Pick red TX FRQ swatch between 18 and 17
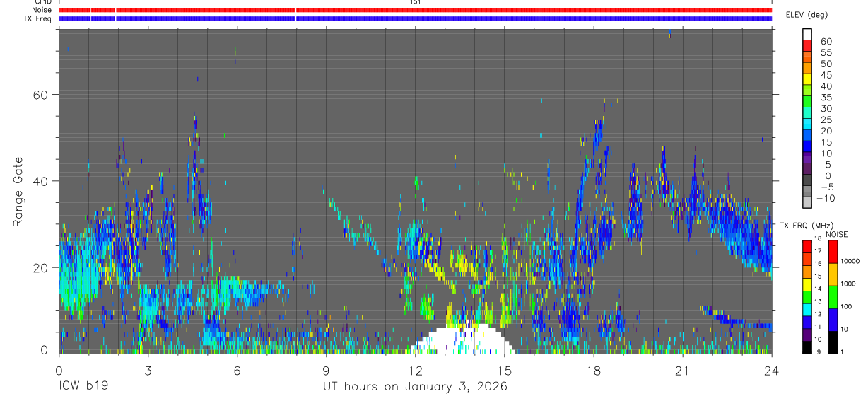868x401 pixels. click(x=807, y=245)
